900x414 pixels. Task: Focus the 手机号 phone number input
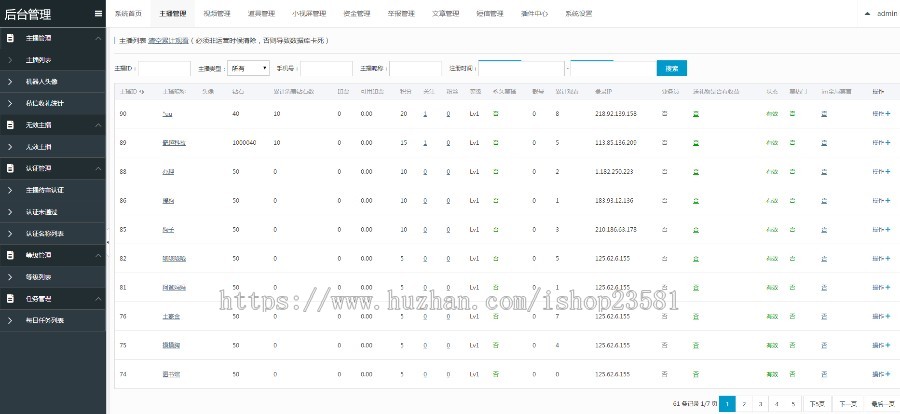point(327,68)
